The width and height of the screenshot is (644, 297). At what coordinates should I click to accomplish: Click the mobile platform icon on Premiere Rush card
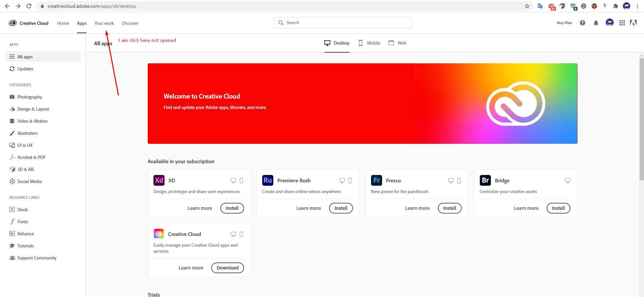350,181
